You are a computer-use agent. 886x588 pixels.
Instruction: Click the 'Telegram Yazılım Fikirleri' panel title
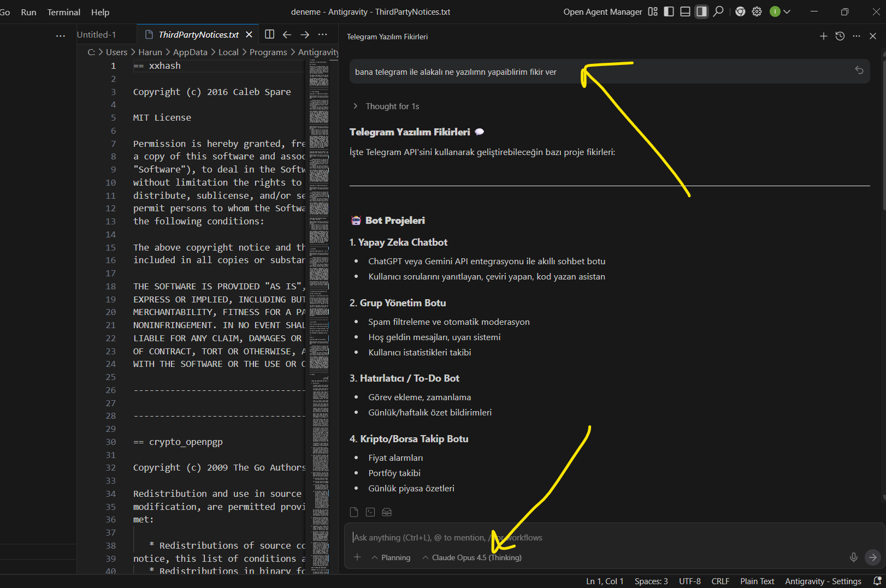(387, 37)
